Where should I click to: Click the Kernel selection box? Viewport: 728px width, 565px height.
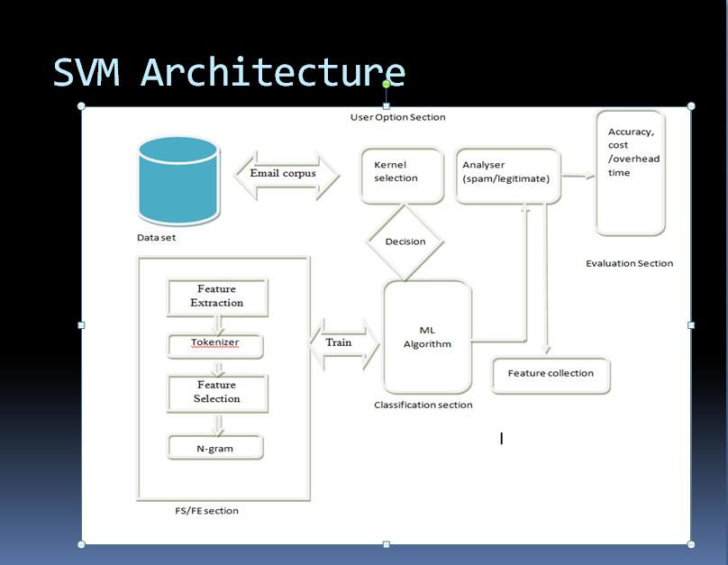click(x=401, y=175)
